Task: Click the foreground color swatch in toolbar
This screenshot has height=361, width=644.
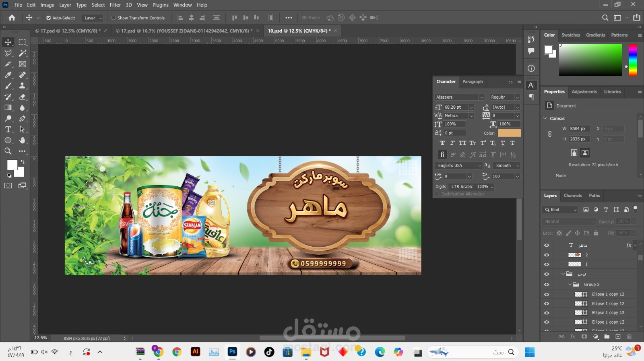Action: pyautogui.click(x=12, y=165)
